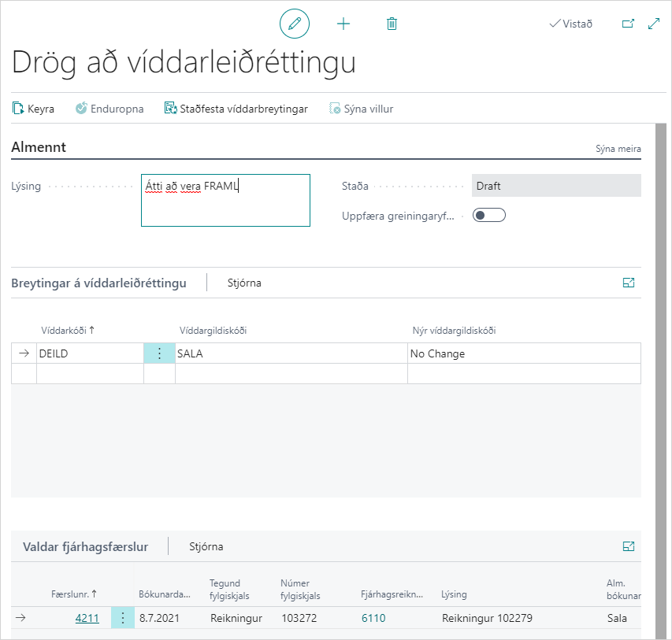This screenshot has width=672, height=640.
Task: Open Stjórna menu for dimension changes
Action: point(243,283)
